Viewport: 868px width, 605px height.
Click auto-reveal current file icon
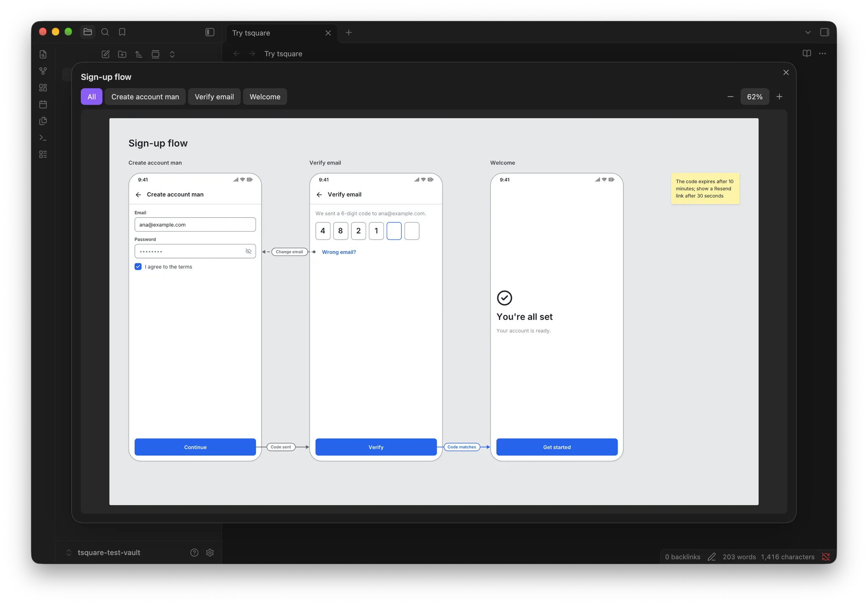tap(156, 54)
